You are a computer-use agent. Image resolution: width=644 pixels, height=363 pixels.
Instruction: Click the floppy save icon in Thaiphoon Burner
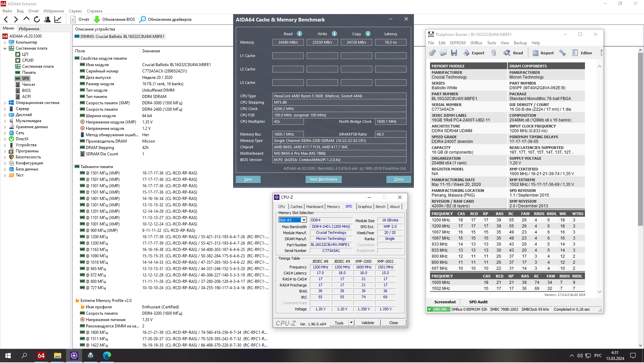pyautogui.click(x=454, y=53)
